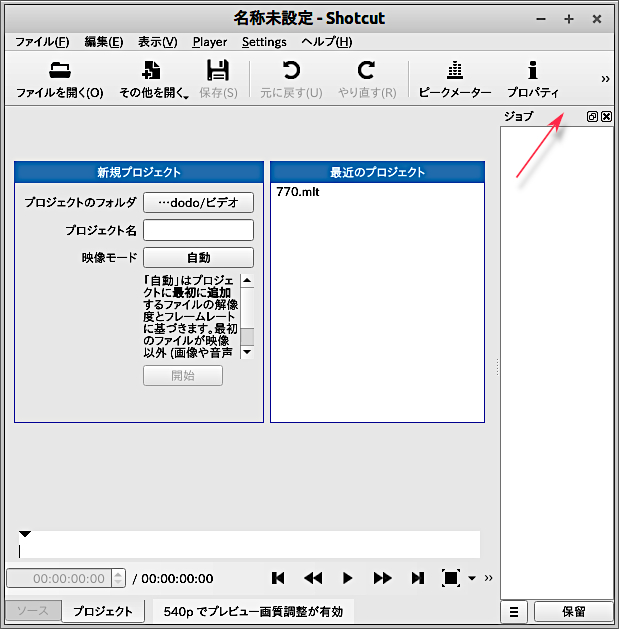Open the Peak Meter panel

[455, 71]
